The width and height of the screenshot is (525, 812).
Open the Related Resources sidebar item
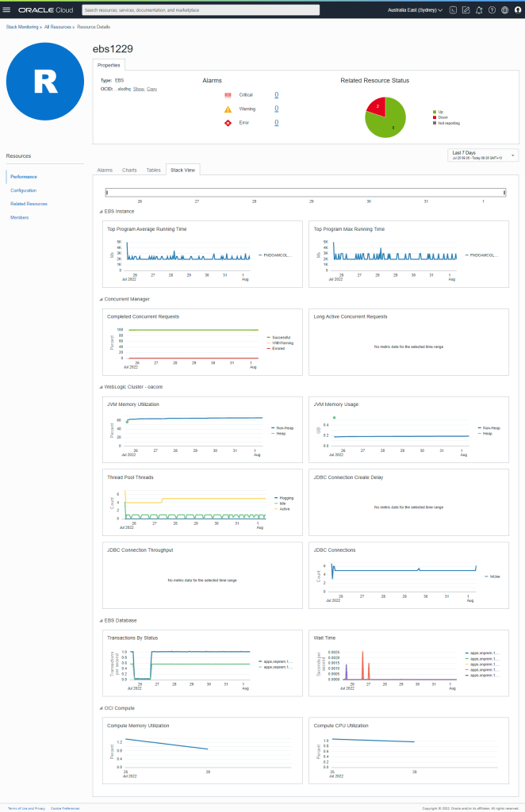click(29, 204)
